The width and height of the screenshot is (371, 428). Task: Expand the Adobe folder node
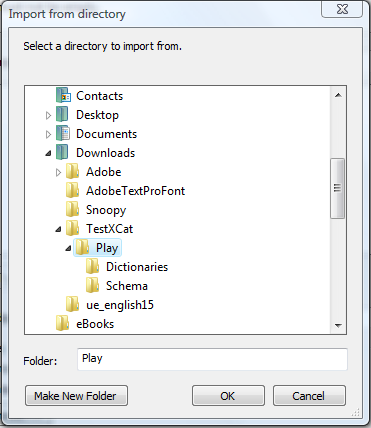tap(58, 172)
